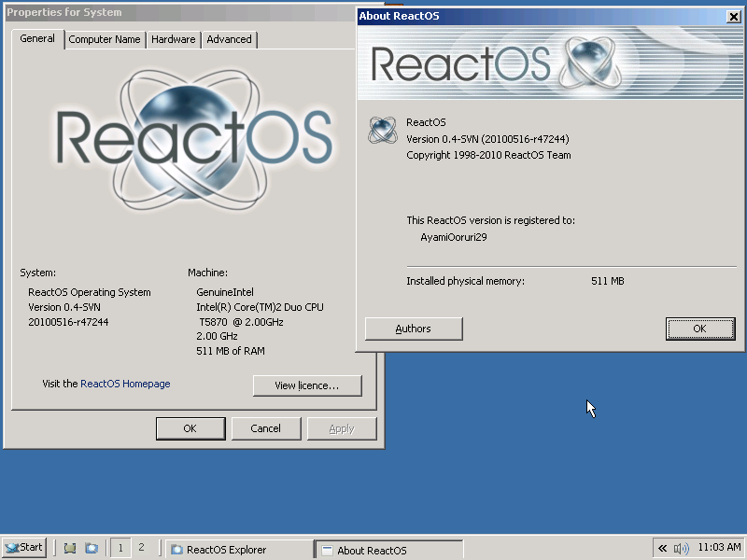Switch to the Hardware tab
Screen dimensions: 747x560
173,39
